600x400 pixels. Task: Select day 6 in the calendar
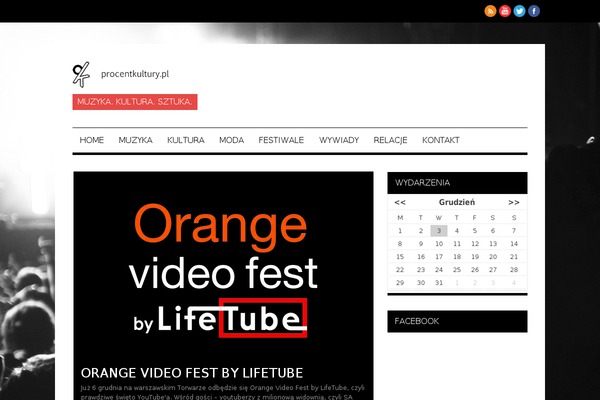[x=493, y=231]
